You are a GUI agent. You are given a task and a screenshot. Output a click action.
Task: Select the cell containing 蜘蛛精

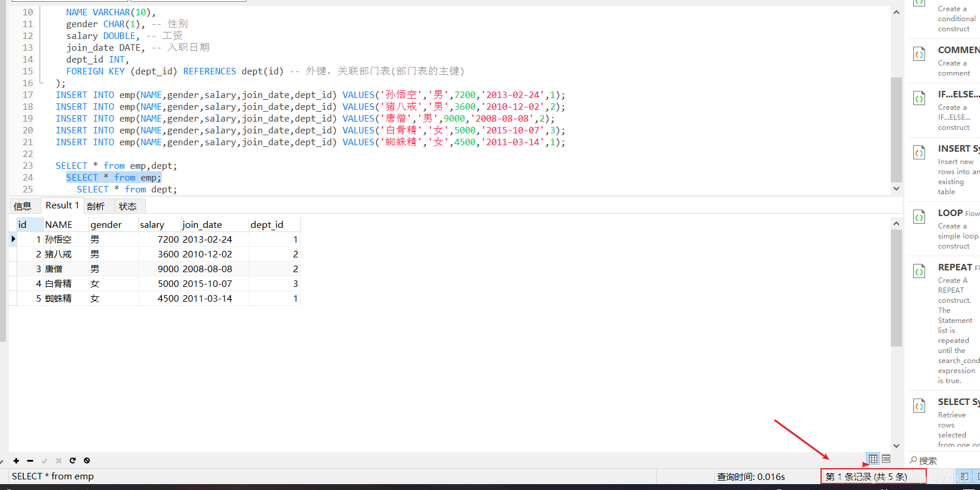66,298
